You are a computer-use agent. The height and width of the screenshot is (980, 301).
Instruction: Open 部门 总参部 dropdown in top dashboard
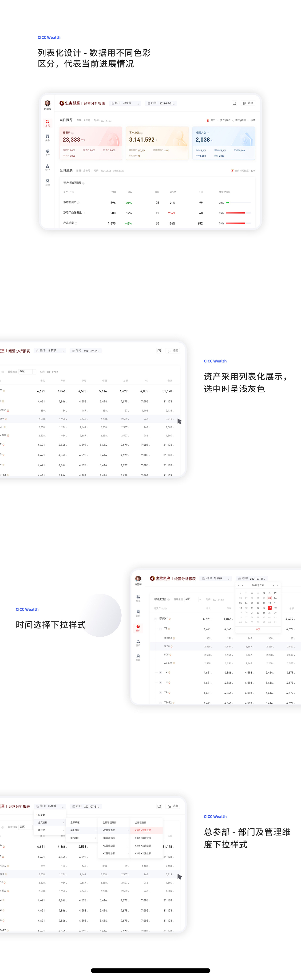125,103
